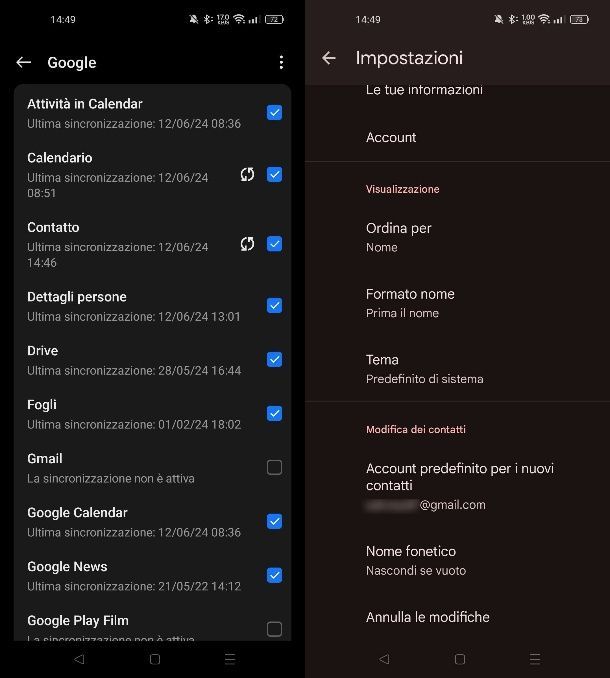This screenshot has height=678, width=610.
Task: Open Account predefinito per i nuovi contatti
Action: coord(457,486)
